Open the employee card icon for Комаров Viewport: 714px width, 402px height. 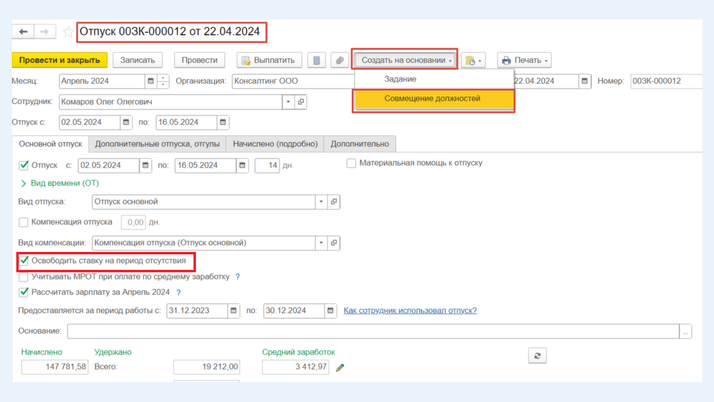(x=301, y=102)
